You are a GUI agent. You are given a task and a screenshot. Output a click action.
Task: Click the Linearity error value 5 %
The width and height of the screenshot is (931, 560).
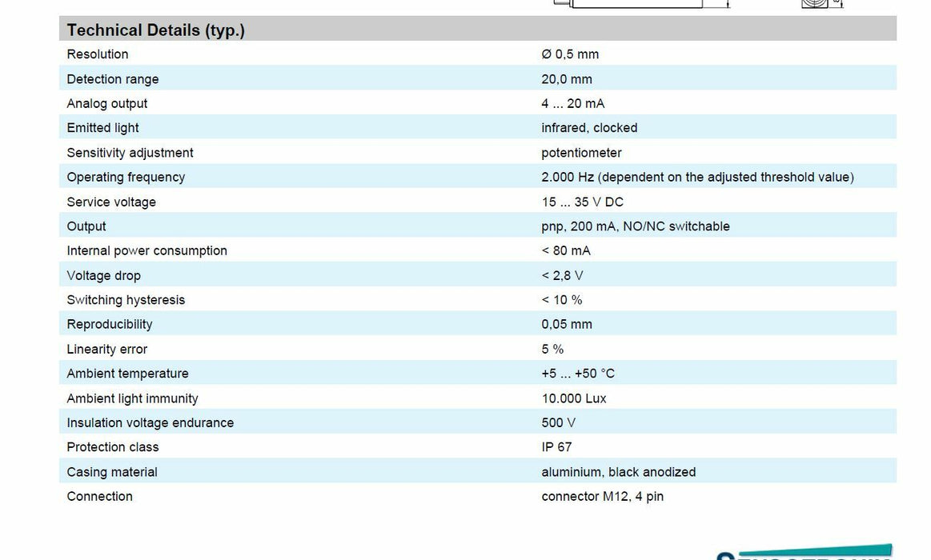[552, 349]
